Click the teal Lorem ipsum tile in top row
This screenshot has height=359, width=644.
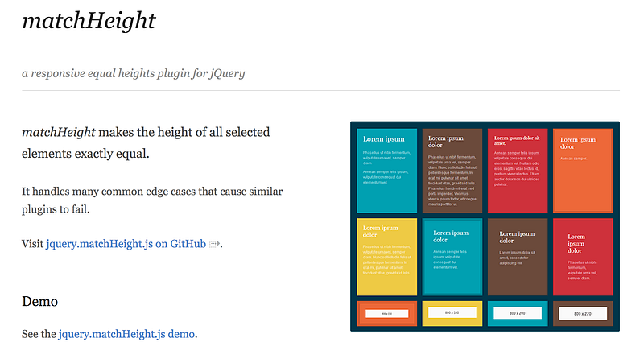[x=387, y=171]
